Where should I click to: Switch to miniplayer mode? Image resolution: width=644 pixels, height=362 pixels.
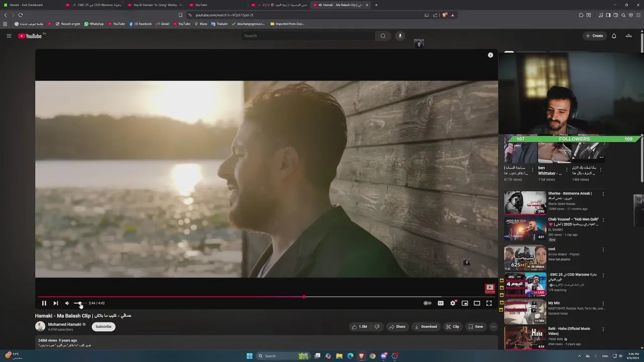tap(465, 303)
